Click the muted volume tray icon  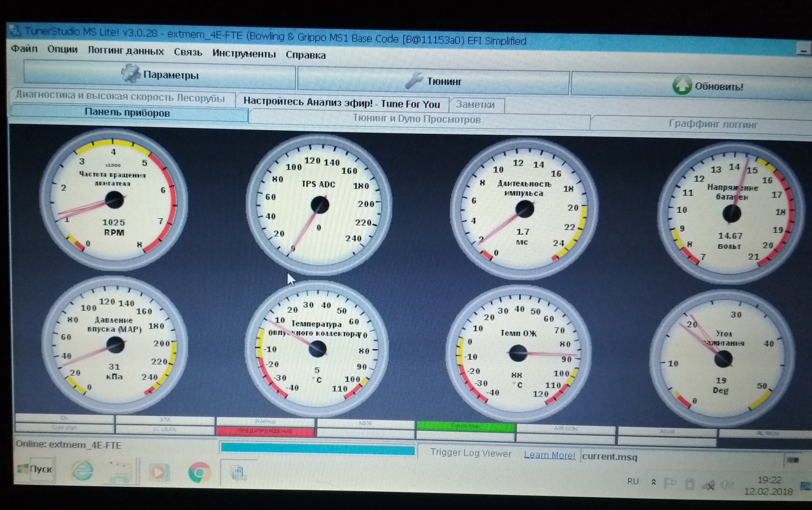708,485
